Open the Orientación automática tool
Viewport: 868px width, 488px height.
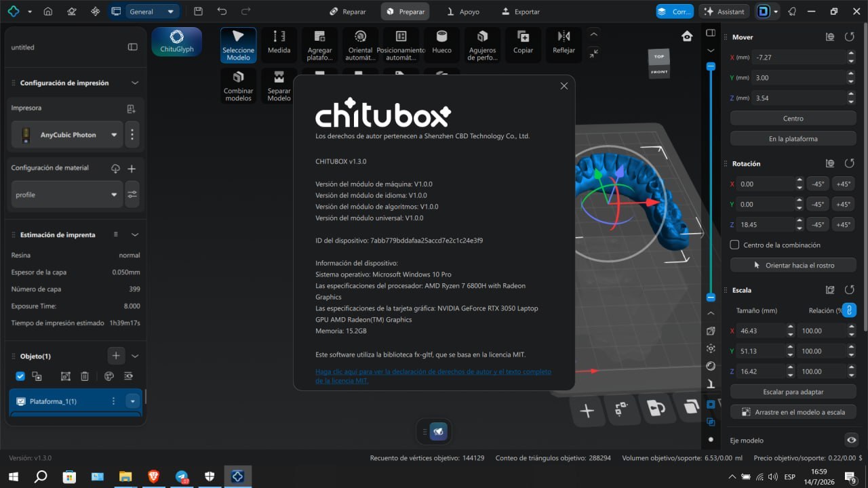360,45
